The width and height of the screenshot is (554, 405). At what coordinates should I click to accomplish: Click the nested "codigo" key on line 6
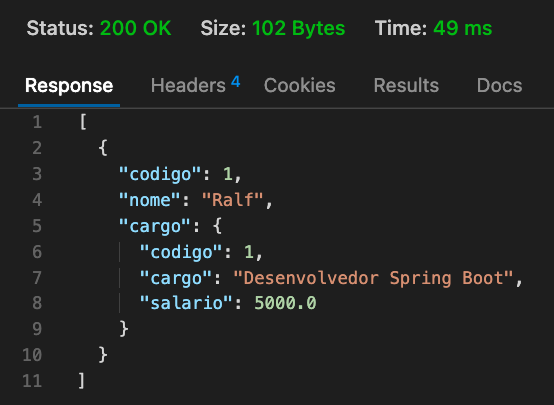[181, 252]
